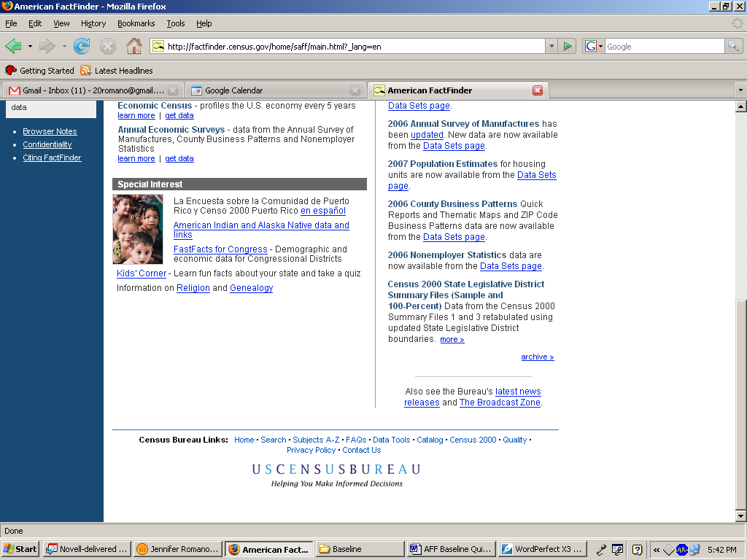Screen dimensions: 747x560
Task: Close the American FactFinder tab
Action: [x=538, y=90]
